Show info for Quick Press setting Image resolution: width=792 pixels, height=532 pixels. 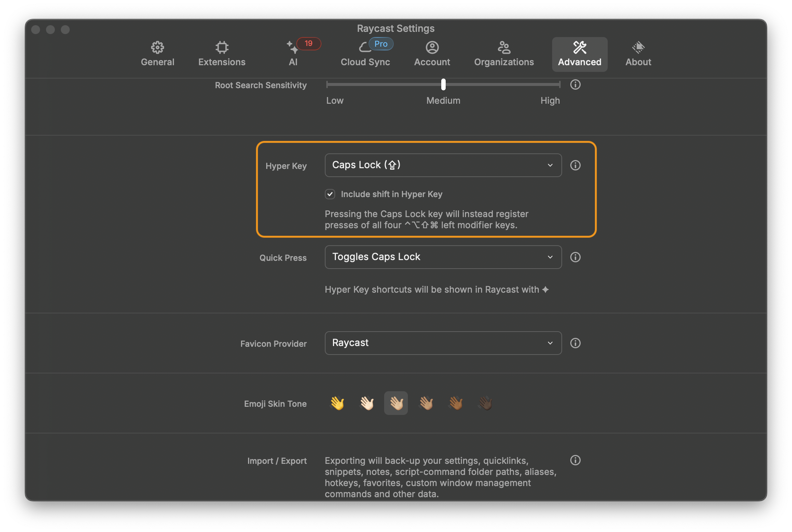point(575,257)
